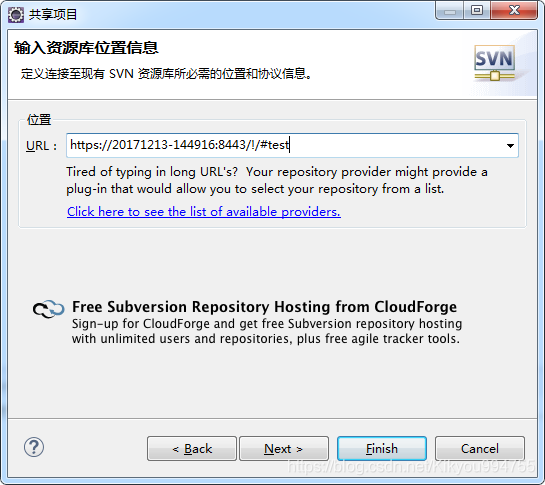Click the 输入资源库位置信息 heading
The height and width of the screenshot is (485, 545).
pos(86,48)
